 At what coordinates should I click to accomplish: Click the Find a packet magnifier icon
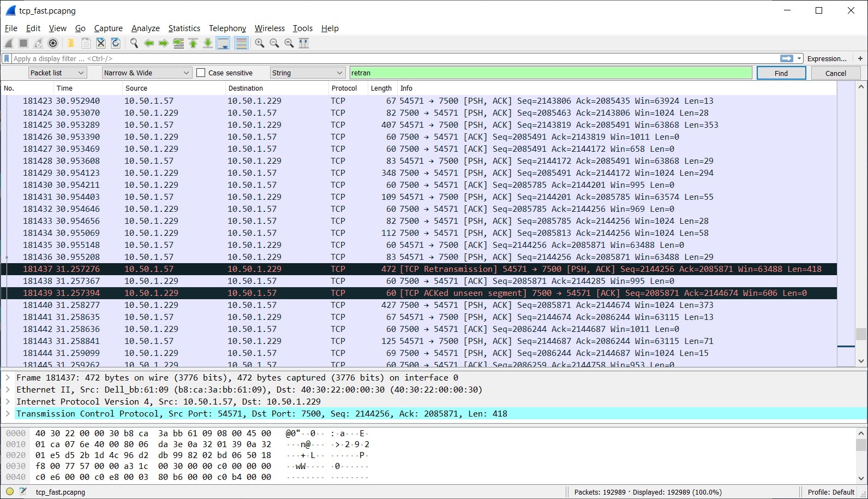[134, 43]
